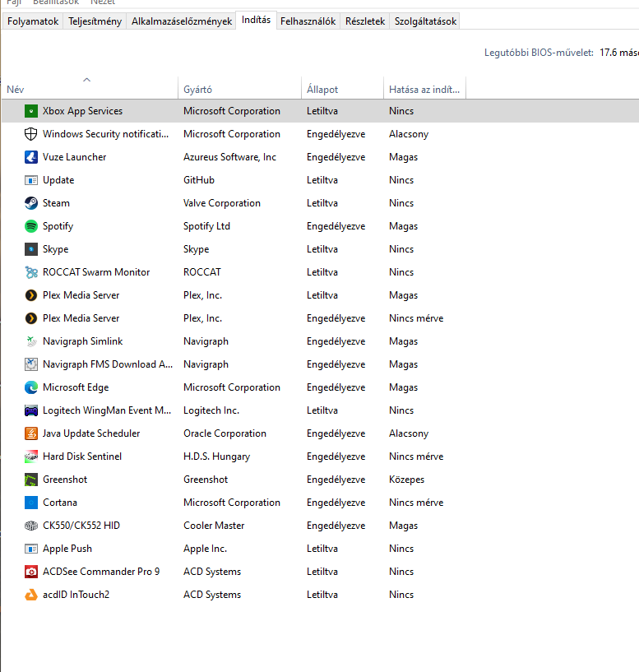The width and height of the screenshot is (639, 672).
Task: Click the Apple Push entry name
Action: [67, 549]
